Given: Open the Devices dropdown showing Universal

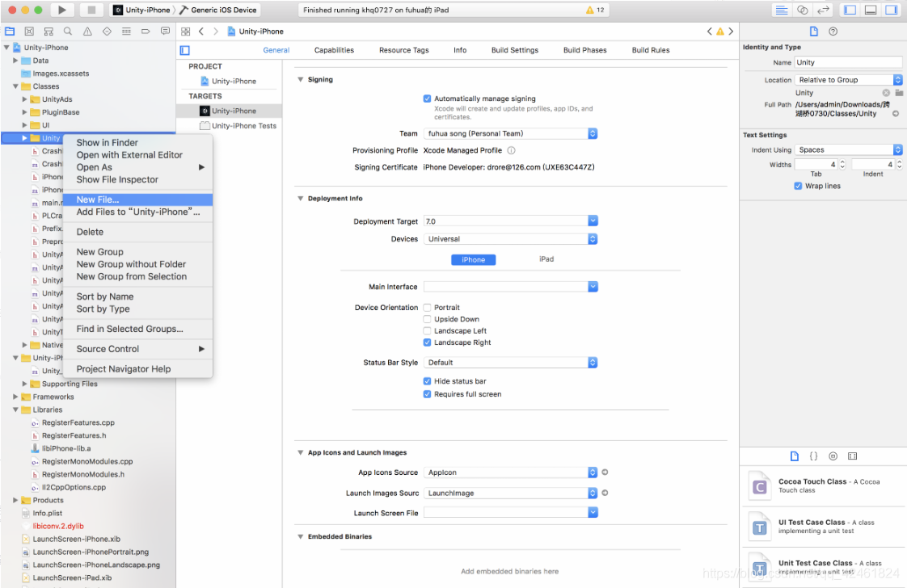Looking at the screenshot, I should pyautogui.click(x=510, y=239).
